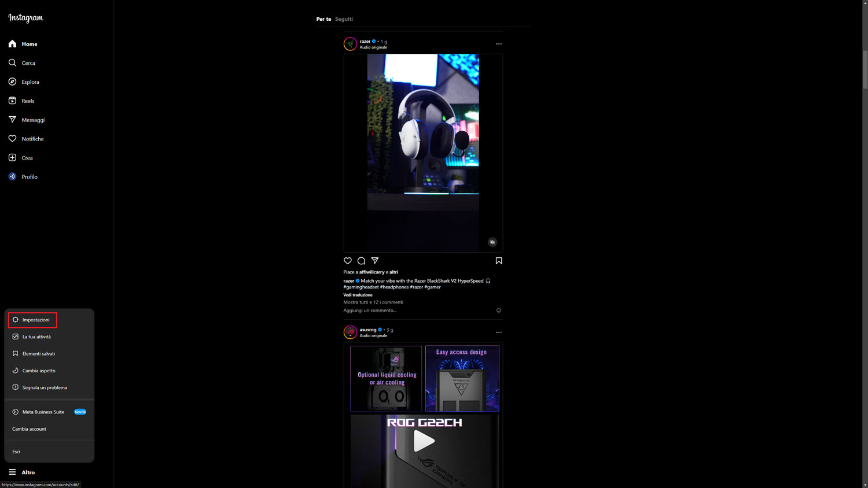Open emoji picker in comment field
Image resolution: width=868 pixels, height=488 pixels.
pos(499,310)
